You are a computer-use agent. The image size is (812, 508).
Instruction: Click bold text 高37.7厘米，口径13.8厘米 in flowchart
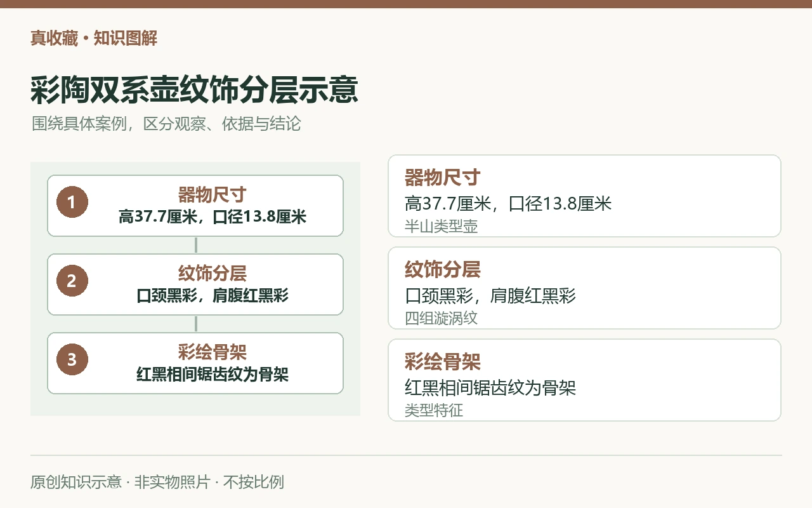point(213,217)
